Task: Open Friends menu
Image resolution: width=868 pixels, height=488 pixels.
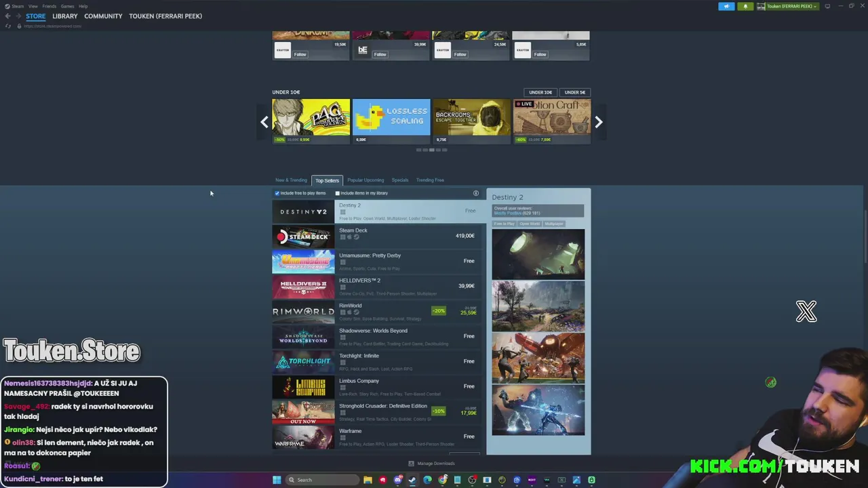Action: point(49,6)
